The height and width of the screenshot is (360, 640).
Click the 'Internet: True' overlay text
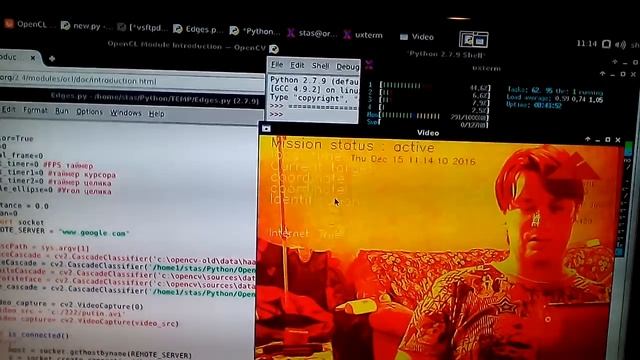click(306, 233)
